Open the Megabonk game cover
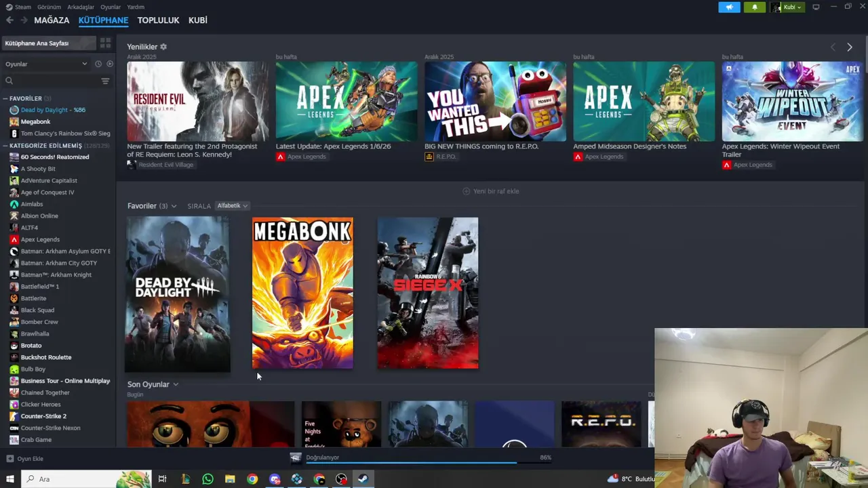 pos(302,293)
